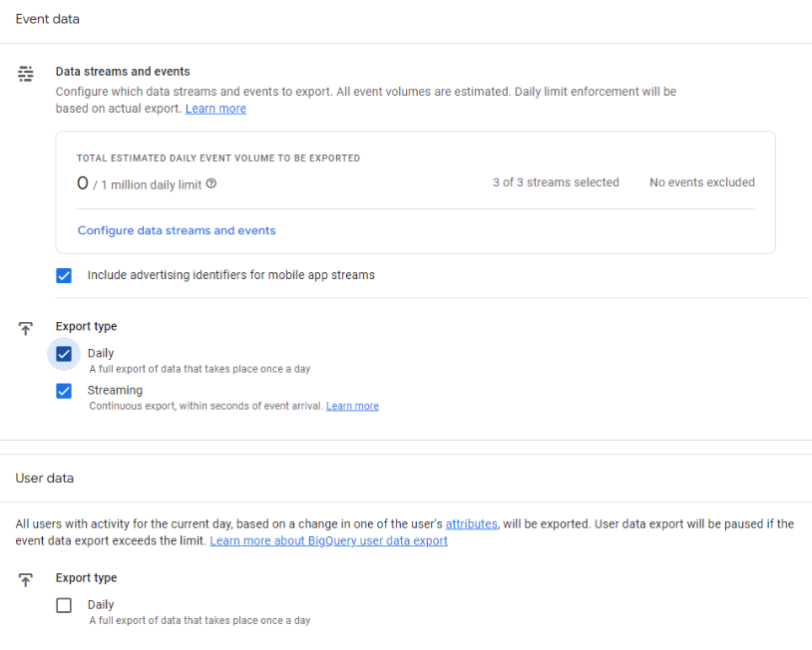Click the Export type icon under User data

26,578
